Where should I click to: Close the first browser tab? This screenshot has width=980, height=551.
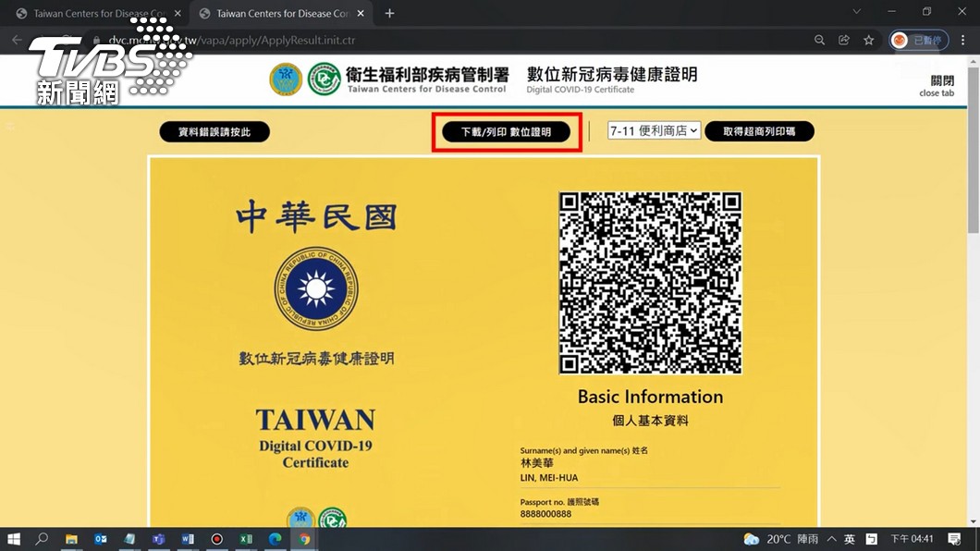point(178,13)
